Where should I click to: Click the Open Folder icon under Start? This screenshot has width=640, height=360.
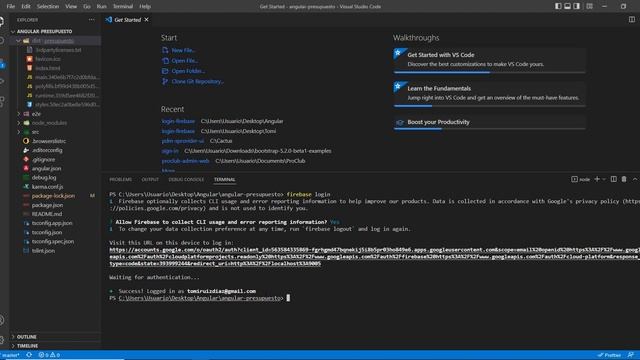165,71
